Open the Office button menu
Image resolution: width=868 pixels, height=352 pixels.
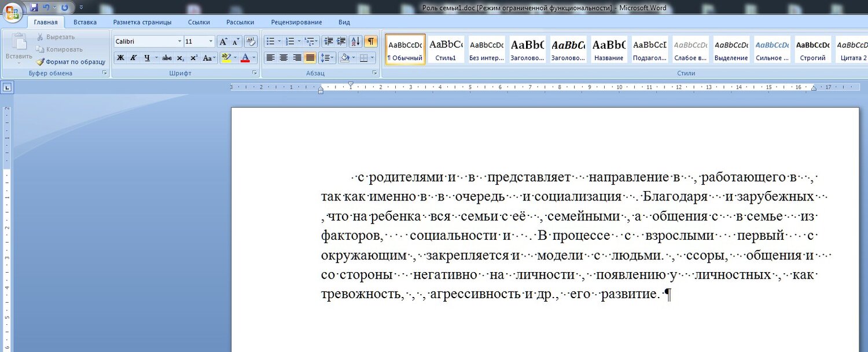click(13, 13)
